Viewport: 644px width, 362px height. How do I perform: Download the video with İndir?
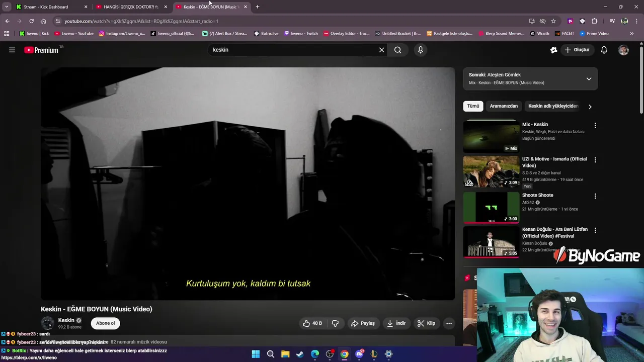(x=396, y=323)
